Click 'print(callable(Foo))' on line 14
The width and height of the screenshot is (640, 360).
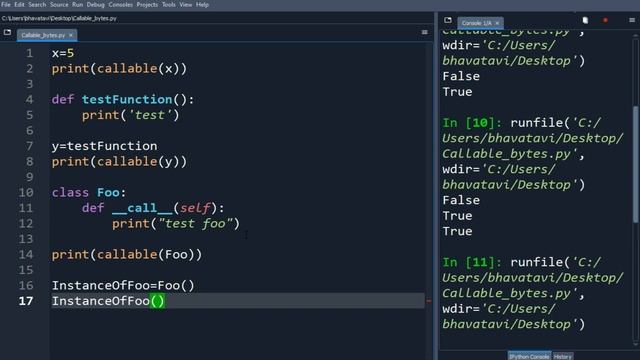click(127, 255)
